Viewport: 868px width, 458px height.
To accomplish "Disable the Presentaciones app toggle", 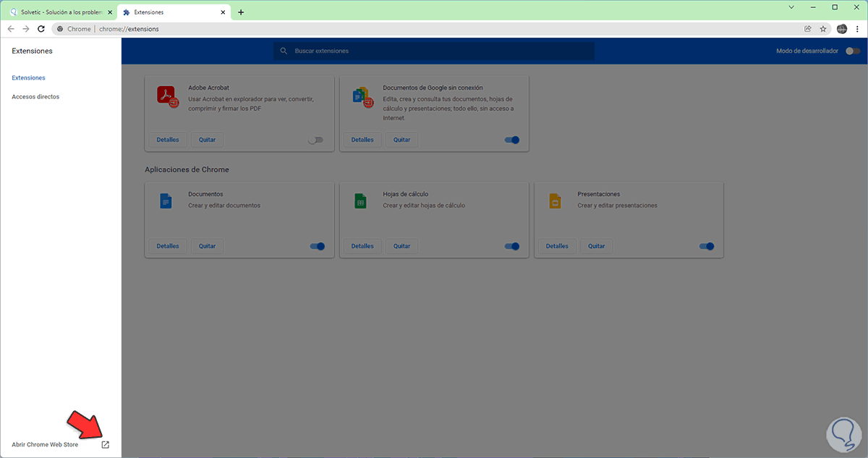I will point(707,246).
